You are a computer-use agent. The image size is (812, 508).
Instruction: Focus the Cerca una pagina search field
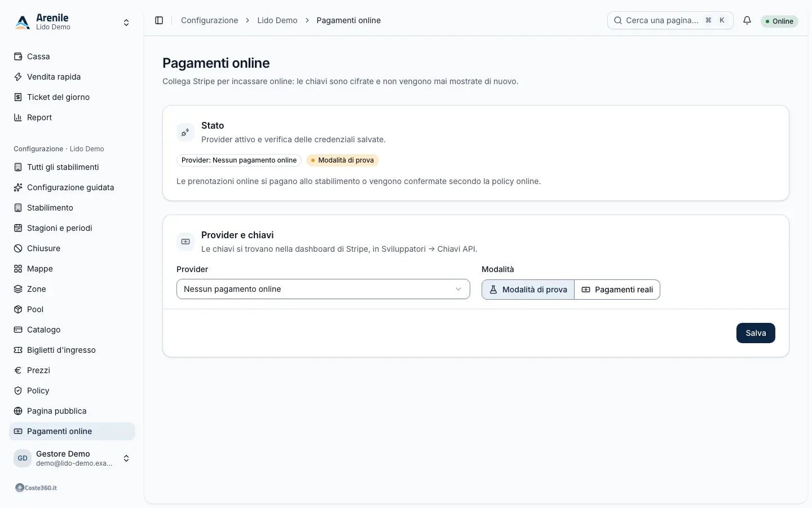click(x=670, y=20)
